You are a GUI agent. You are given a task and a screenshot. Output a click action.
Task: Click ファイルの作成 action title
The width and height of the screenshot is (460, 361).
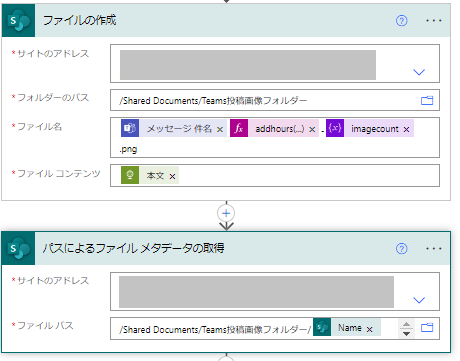click(x=79, y=20)
